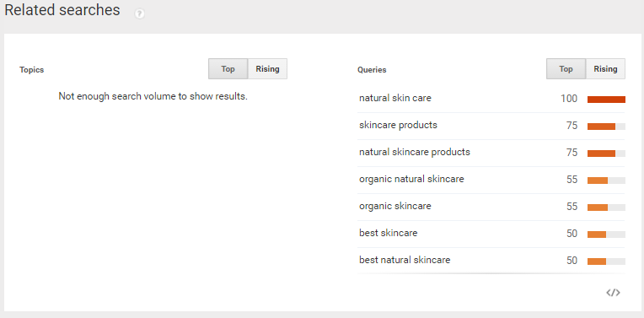Image resolution: width=644 pixels, height=318 pixels.
Task: Select the Top toggle under Queries
Action: coord(566,68)
